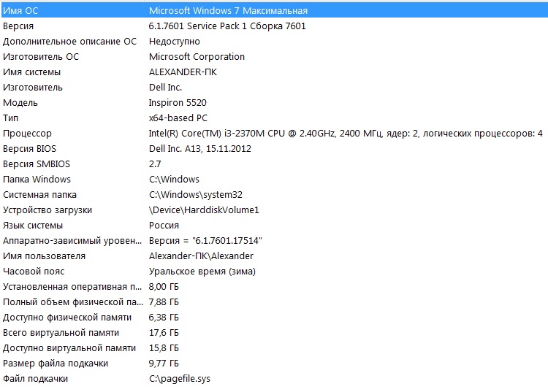Click 'Dell Inc. A13, 15.11.2012' value
Screen dimensions: 548x392
(x=200, y=149)
